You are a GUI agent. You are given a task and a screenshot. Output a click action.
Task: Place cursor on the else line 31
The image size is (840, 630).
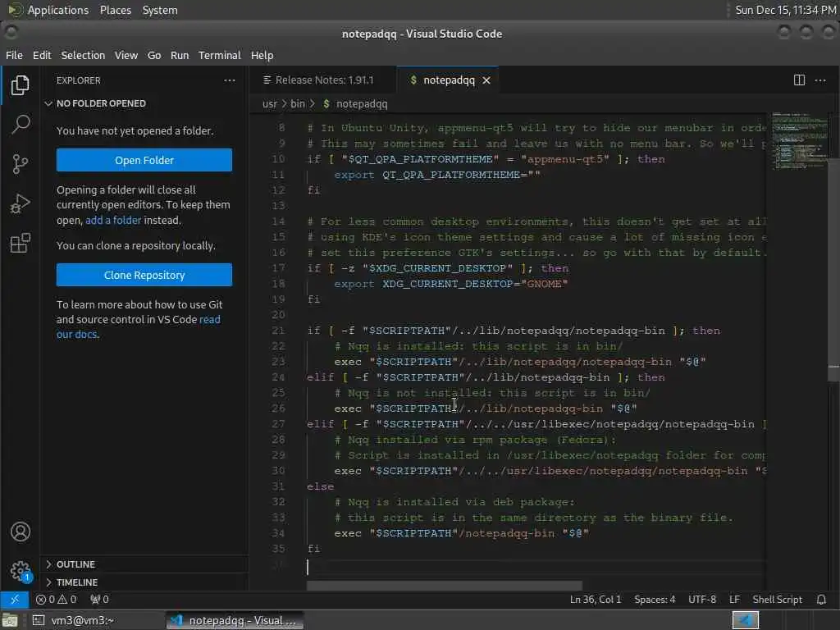(321, 486)
